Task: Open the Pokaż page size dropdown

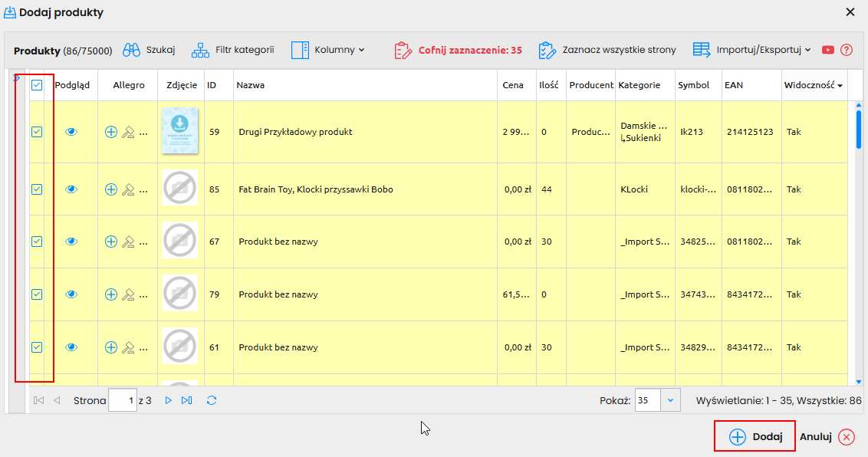Action: coord(670,400)
